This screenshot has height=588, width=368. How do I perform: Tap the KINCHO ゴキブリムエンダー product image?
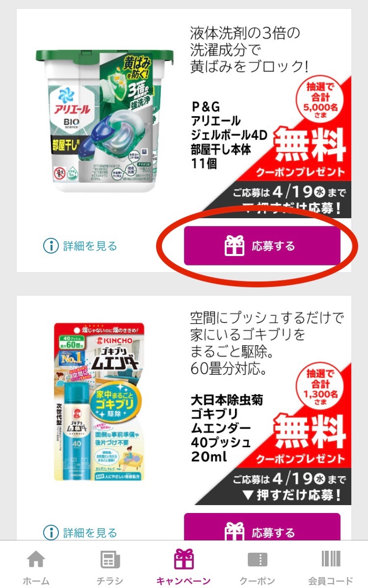click(100, 402)
